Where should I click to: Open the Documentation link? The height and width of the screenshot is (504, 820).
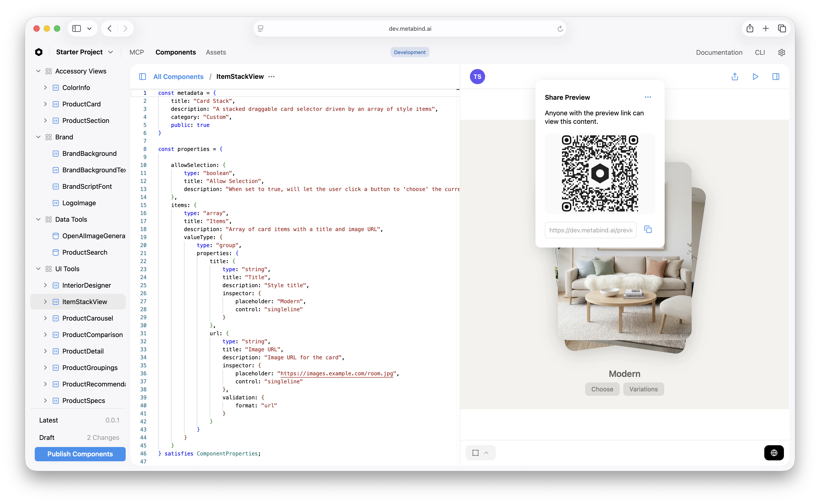pyautogui.click(x=719, y=52)
